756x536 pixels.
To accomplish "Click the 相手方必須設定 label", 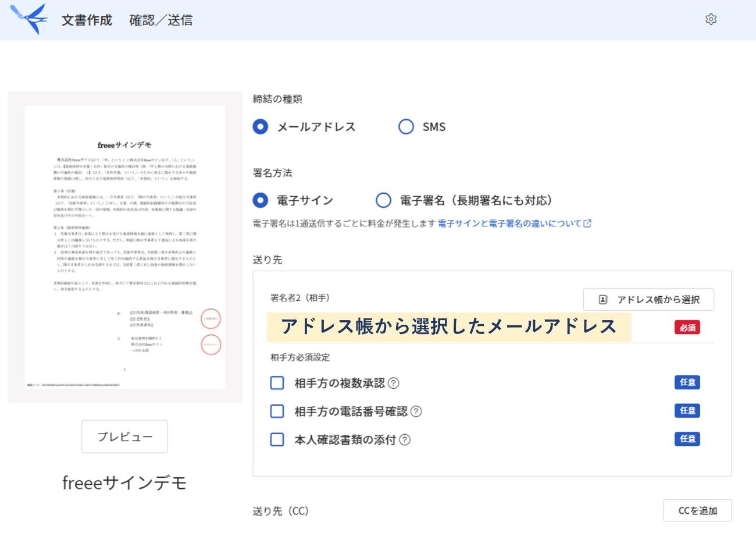I will 300,357.
